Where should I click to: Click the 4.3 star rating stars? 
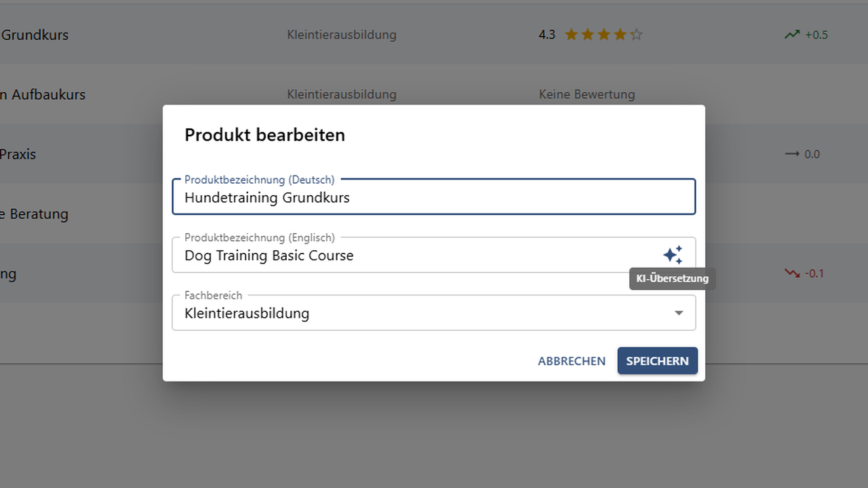[604, 35]
